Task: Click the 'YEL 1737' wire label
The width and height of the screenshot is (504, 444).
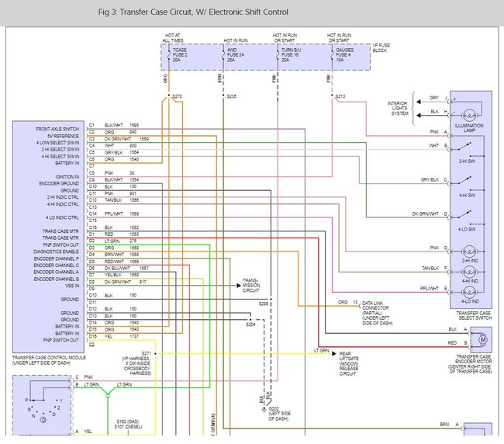Action: [122, 336]
